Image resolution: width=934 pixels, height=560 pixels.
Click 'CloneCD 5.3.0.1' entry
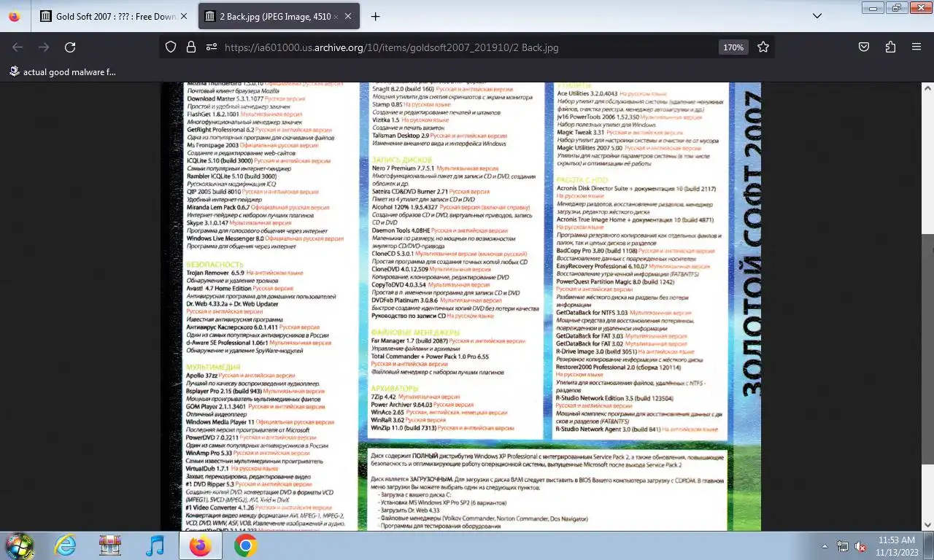(x=393, y=253)
